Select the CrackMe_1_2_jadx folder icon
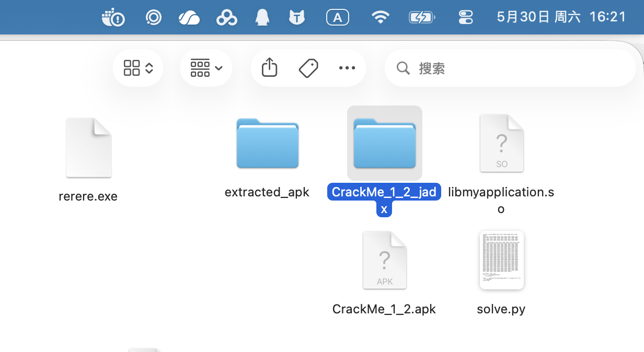The image size is (644, 352). pos(384,143)
